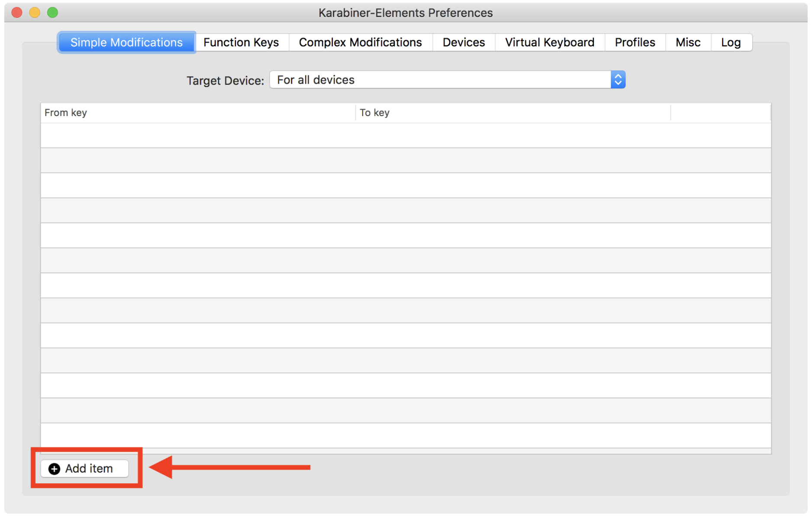The width and height of the screenshot is (812, 518).
Task: Click the Target Device dropdown arrows
Action: click(x=618, y=80)
